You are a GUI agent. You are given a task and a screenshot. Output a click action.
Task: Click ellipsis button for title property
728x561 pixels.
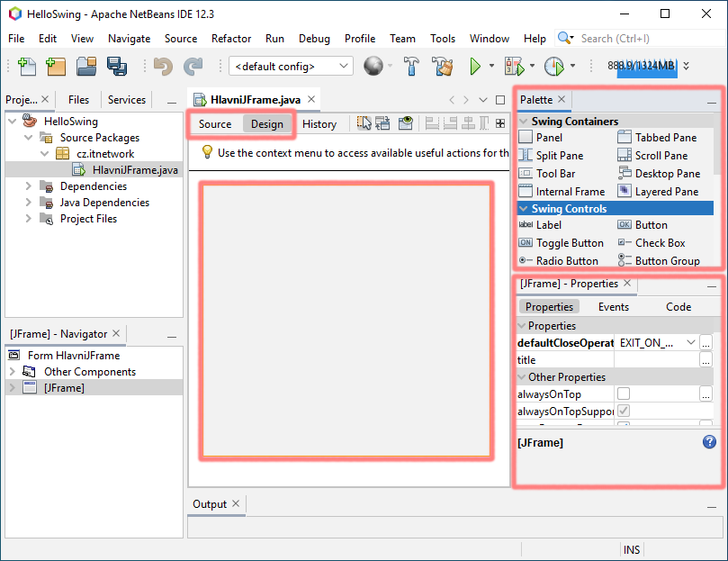pos(706,360)
